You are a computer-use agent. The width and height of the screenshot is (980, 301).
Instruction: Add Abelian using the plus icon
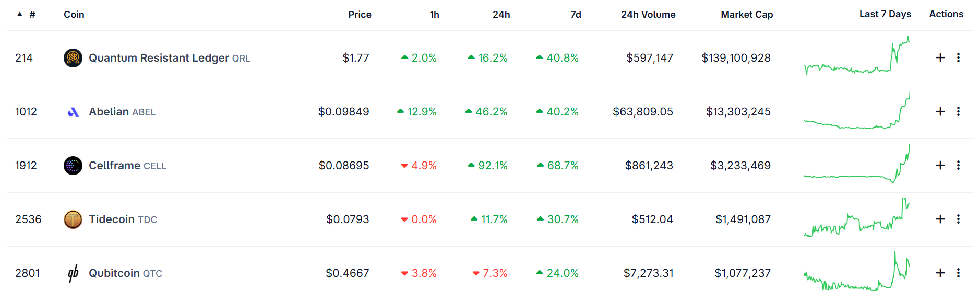(940, 111)
